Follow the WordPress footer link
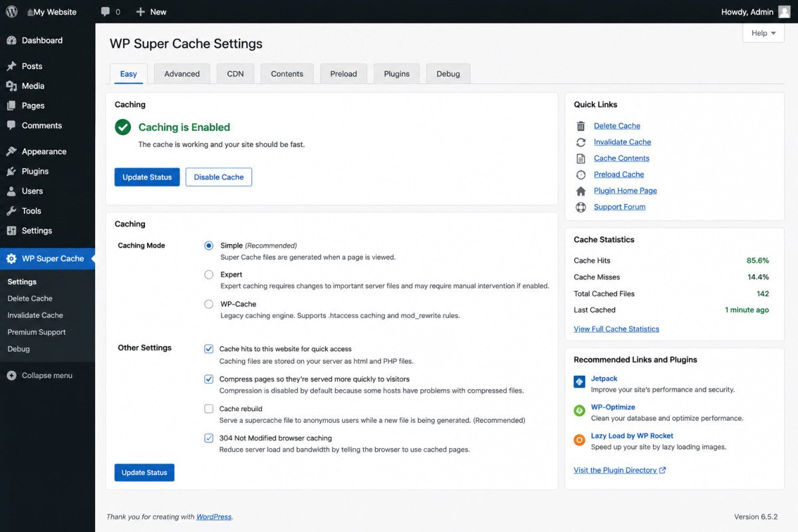The height and width of the screenshot is (532, 798). click(214, 517)
